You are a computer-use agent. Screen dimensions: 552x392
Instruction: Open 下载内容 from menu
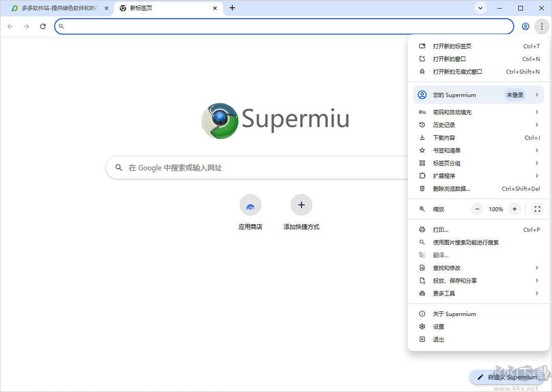click(479, 137)
